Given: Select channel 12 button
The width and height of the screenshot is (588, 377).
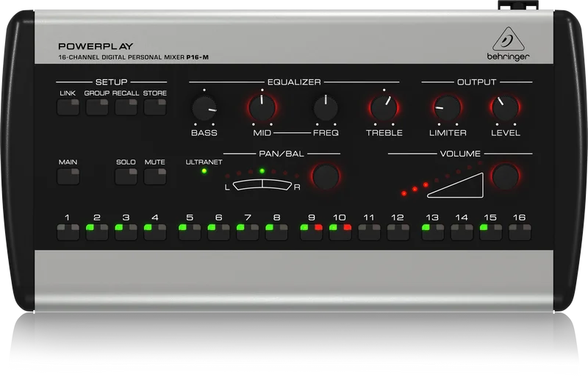Looking at the screenshot, I should (x=398, y=231).
